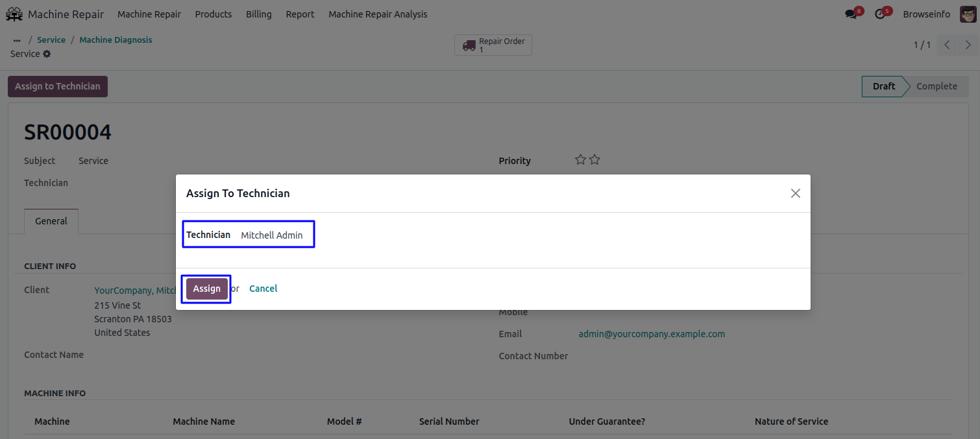Screen dimensions: 980x439
Task: Open the Billing menu
Action: [258, 14]
